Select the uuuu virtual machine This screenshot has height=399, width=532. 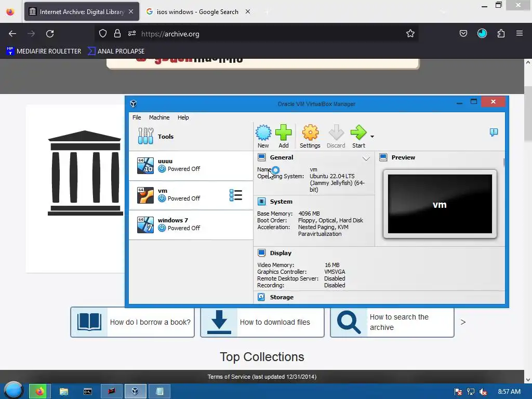click(x=191, y=165)
